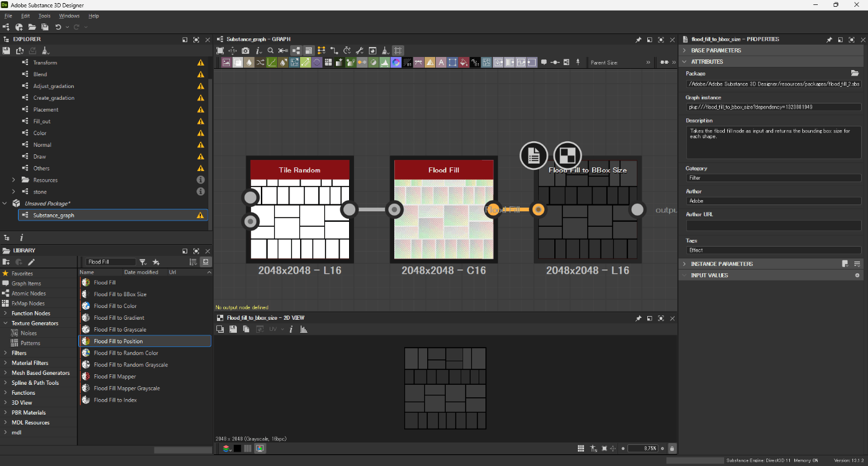Image resolution: width=868 pixels, height=466 pixels.
Task: Open the Edit menu
Action: tap(25, 15)
